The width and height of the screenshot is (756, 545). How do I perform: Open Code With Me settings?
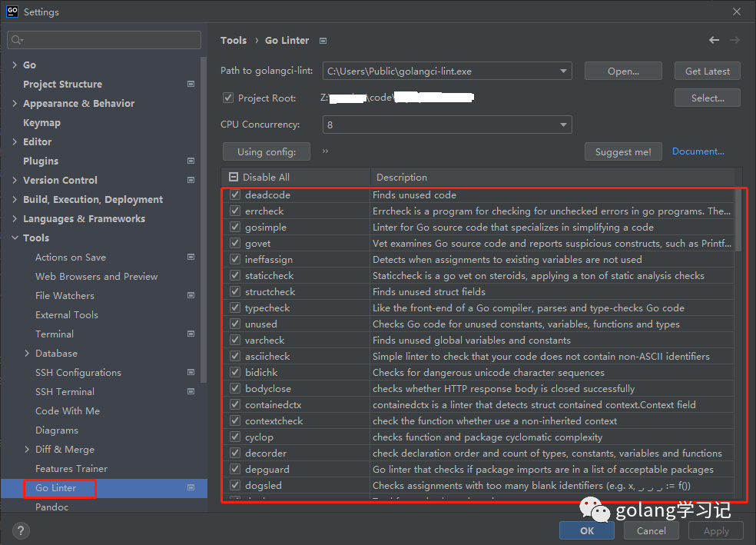68,411
